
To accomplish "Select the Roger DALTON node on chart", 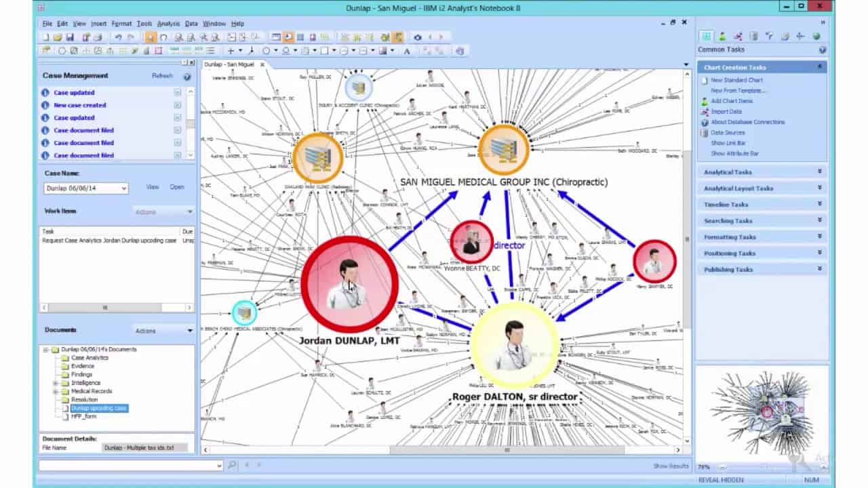I will 514,345.
